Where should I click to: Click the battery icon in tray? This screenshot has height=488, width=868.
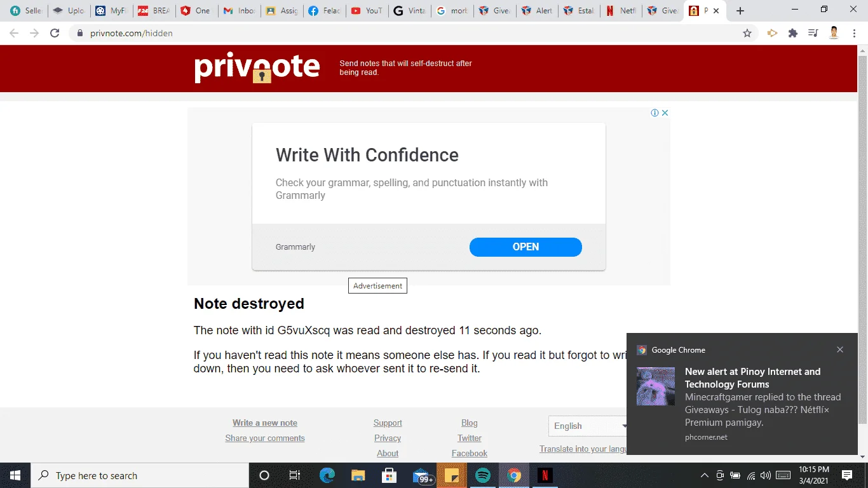point(735,475)
